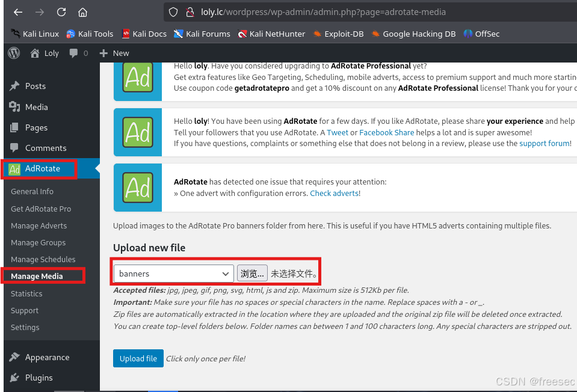The height and width of the screenshot is (392, 577).
Task: Open the support forum link
Action: 545,144
